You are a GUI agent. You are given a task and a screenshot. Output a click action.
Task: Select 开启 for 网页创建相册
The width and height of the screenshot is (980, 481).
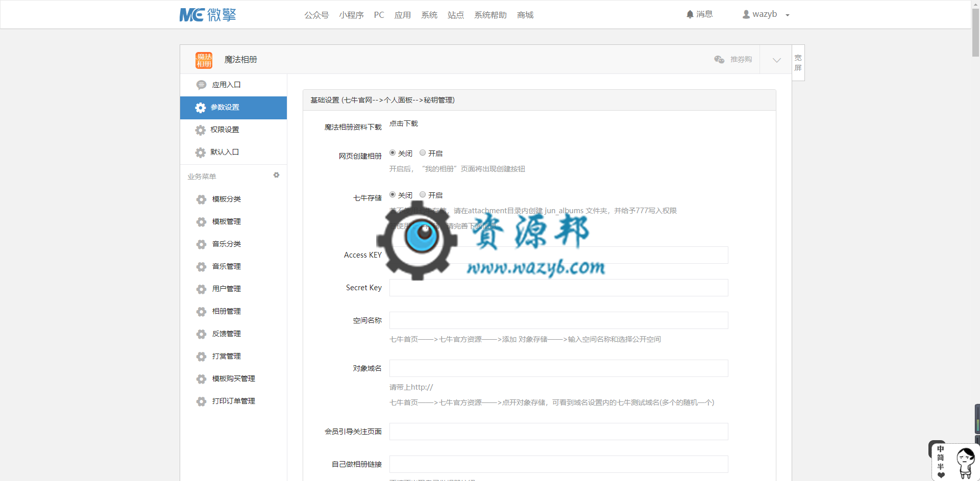[423, 153]
